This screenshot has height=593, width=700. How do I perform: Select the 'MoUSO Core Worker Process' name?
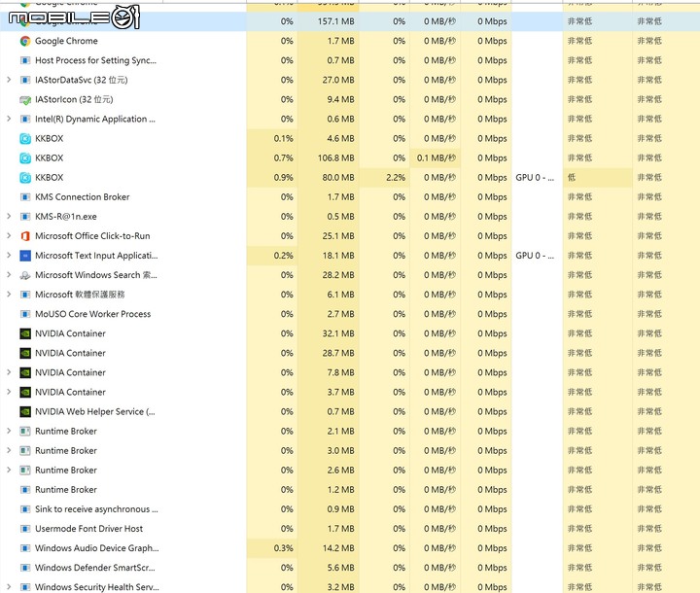click(93, 314)
